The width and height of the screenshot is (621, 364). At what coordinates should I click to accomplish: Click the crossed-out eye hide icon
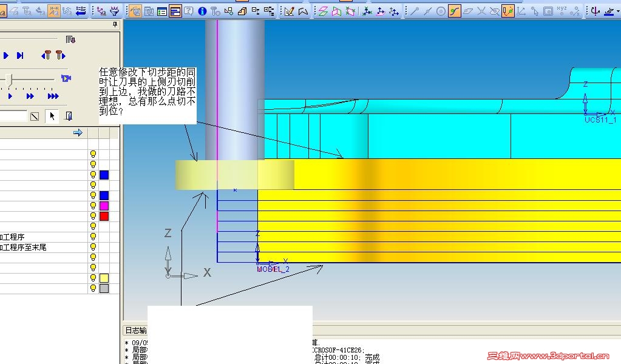click(494, 12)
